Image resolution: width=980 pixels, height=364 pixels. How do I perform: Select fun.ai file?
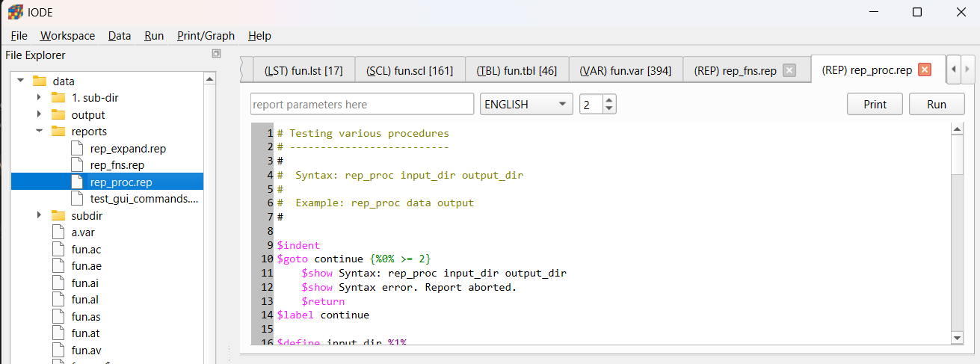84,283
